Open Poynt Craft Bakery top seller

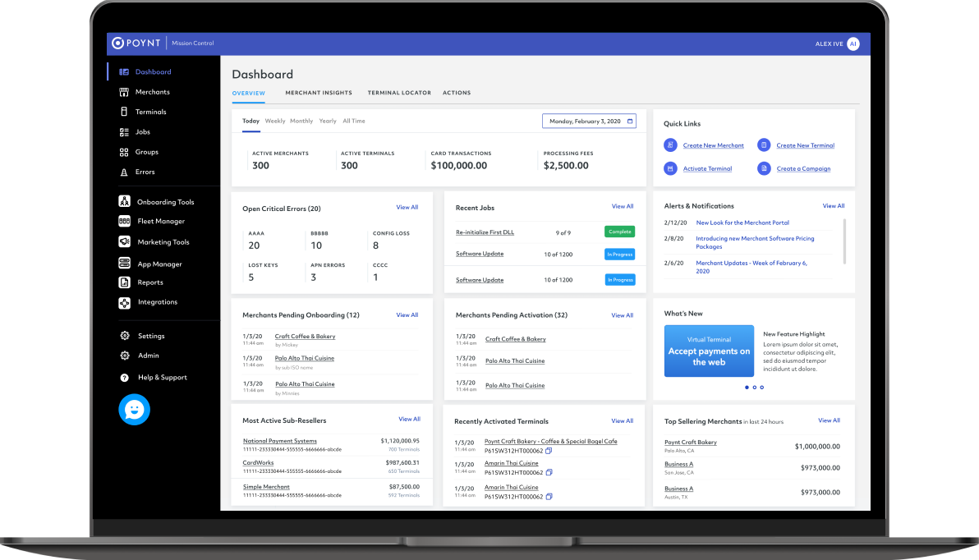tap(691, 442)
